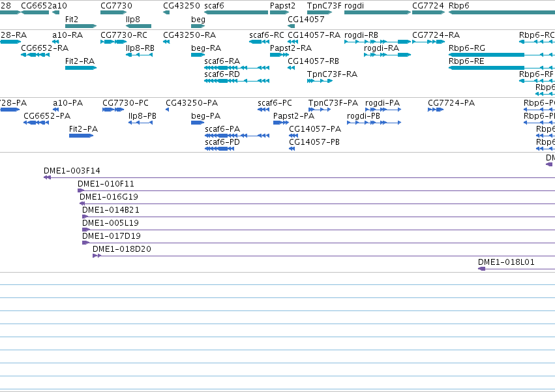This screenshot has height=392, width=555.
Task: Click the rogdi gene bar
Action: click(x=378, y=12)
